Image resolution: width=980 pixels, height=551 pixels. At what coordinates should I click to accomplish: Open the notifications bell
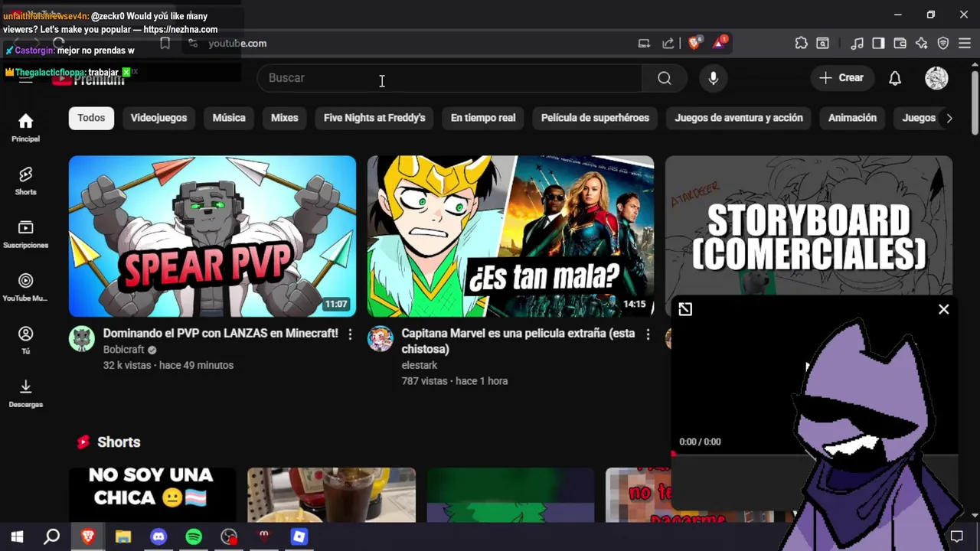895,78
